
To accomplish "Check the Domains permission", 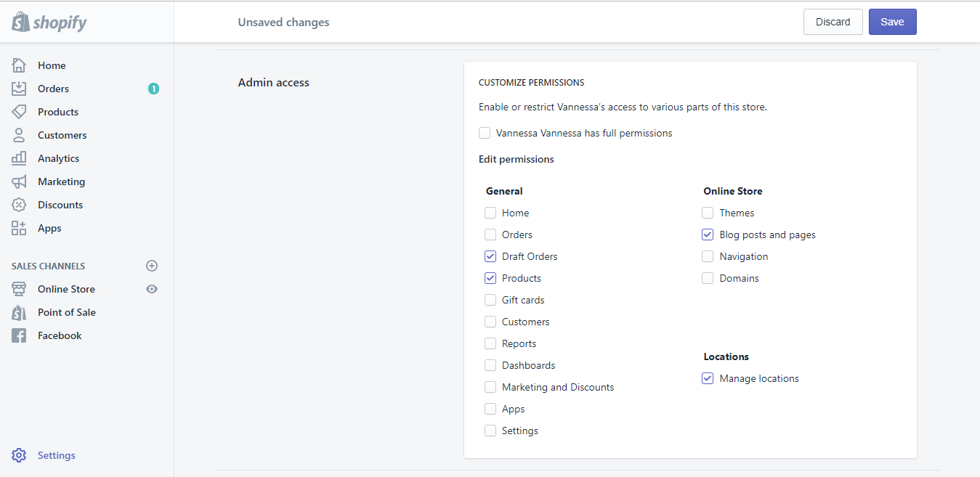I will point(708,278).
